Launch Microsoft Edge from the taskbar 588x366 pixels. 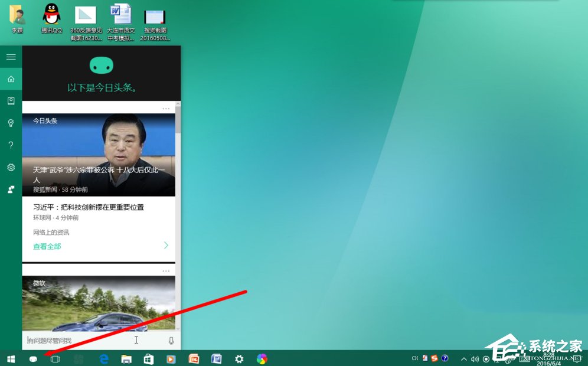click(104, 359)
